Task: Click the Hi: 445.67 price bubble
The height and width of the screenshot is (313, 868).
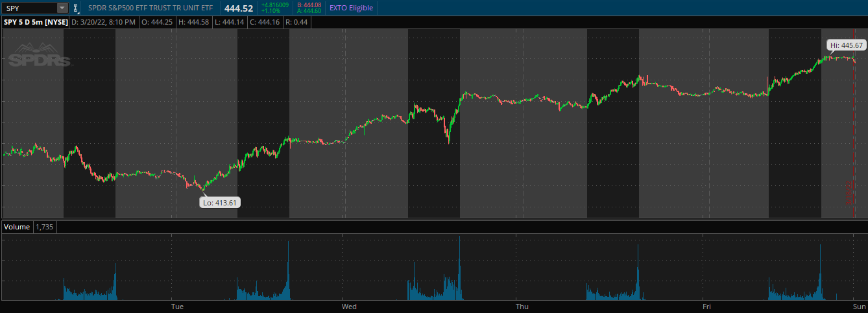Action: 847,45
